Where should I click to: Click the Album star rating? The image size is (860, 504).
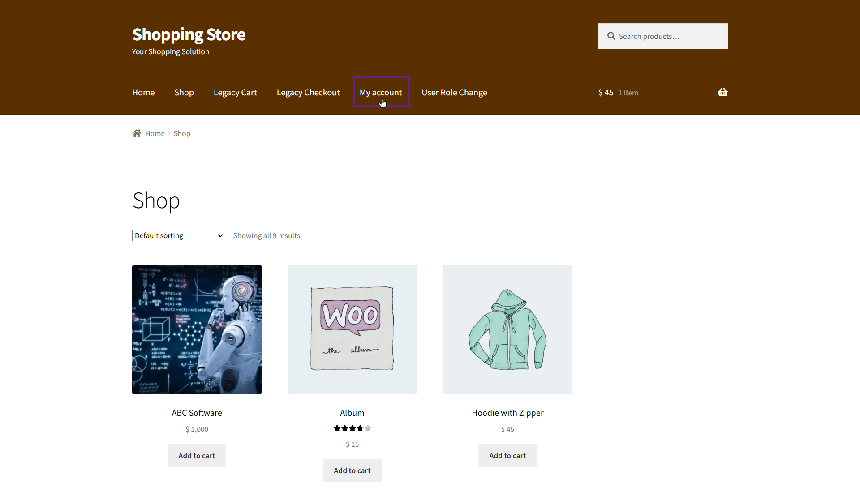click(x=352, y=428)
